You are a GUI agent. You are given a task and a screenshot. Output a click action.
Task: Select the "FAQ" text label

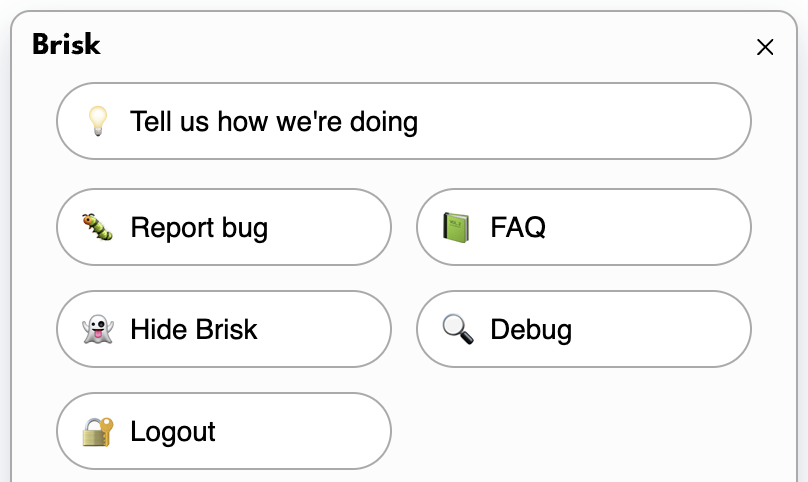[x=518, y=227]
